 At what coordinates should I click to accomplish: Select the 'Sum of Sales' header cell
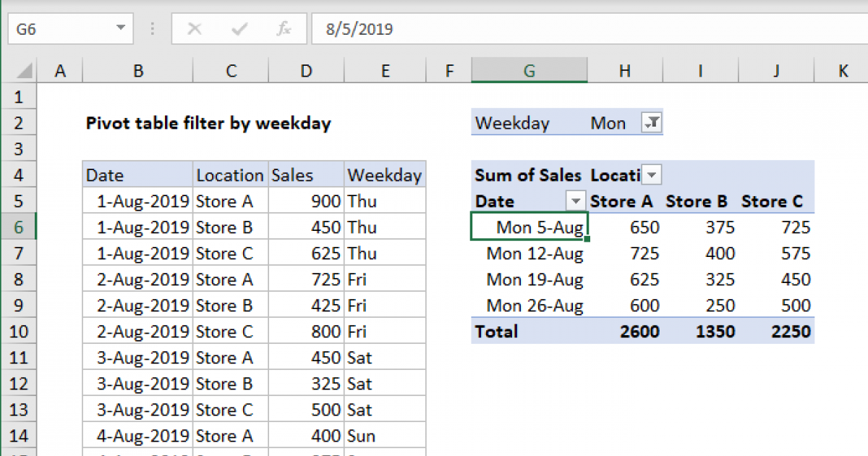tap(527, 174)
